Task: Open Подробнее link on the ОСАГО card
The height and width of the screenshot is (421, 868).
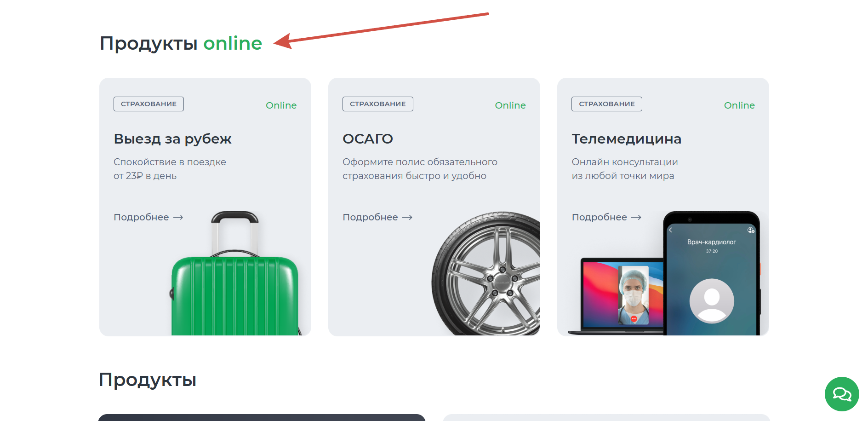Action: (370, 217)
